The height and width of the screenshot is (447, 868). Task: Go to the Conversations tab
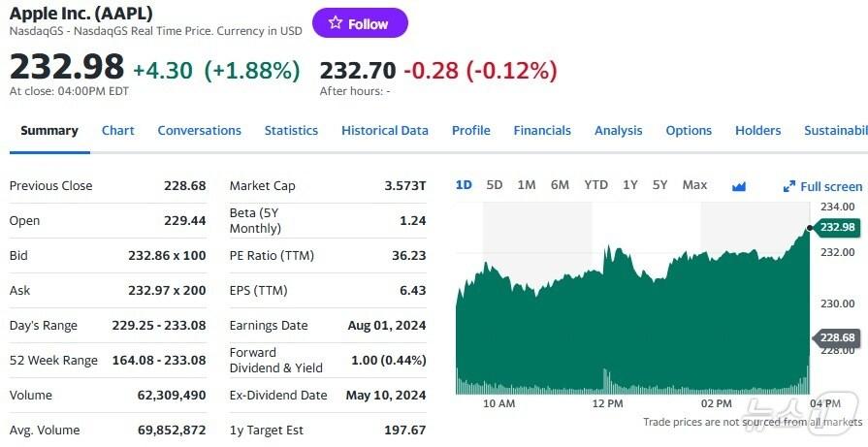coord(199,130)
